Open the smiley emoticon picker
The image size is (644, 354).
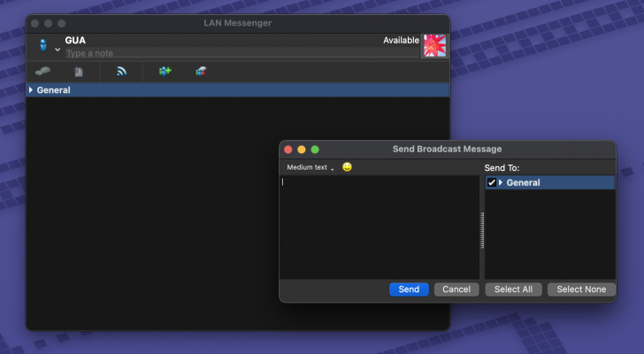click(347, 166)
